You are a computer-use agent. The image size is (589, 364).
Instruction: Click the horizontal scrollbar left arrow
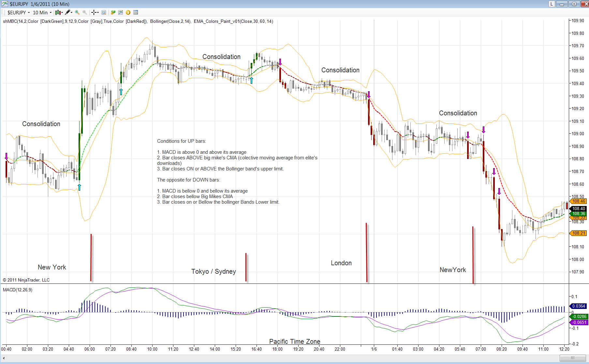pyautogui.click(x=4, y=358)
